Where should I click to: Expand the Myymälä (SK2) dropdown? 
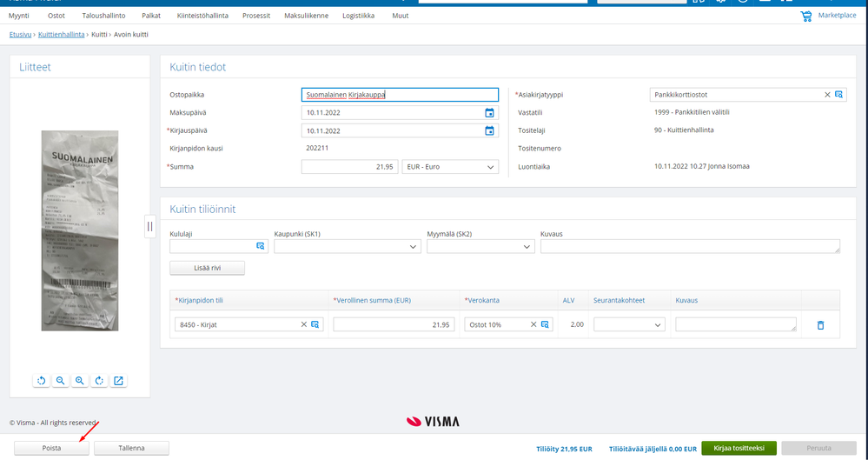(480, 247)
